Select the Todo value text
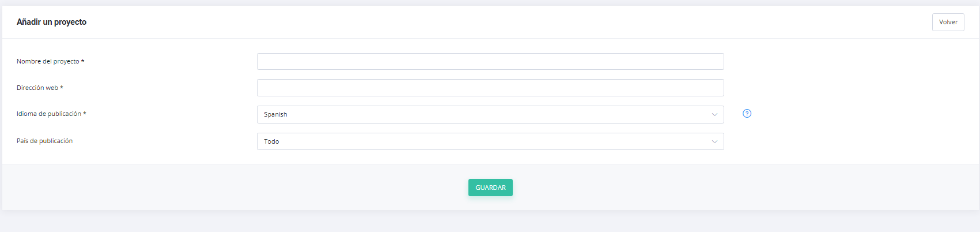 point(271,141)
